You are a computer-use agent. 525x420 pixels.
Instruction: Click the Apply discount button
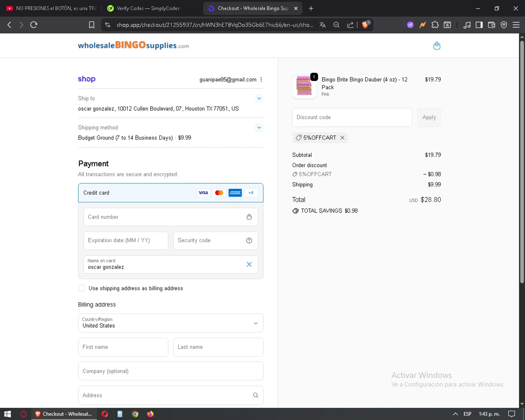click(x=429, y=117)
